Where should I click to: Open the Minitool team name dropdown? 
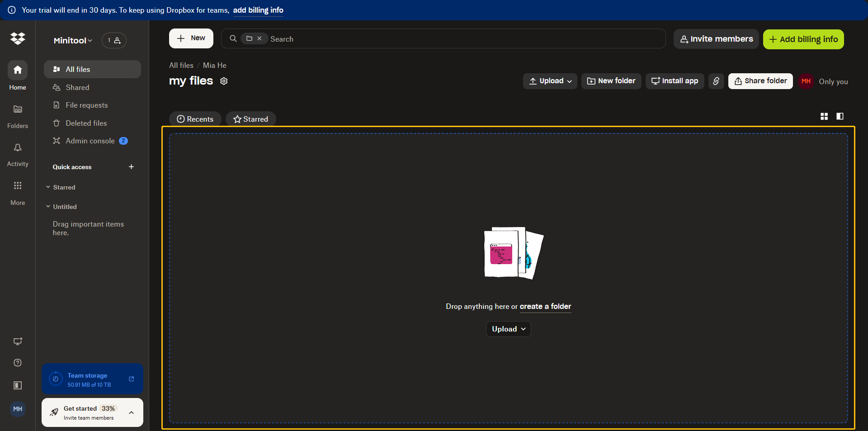click(x=72, y=40)
